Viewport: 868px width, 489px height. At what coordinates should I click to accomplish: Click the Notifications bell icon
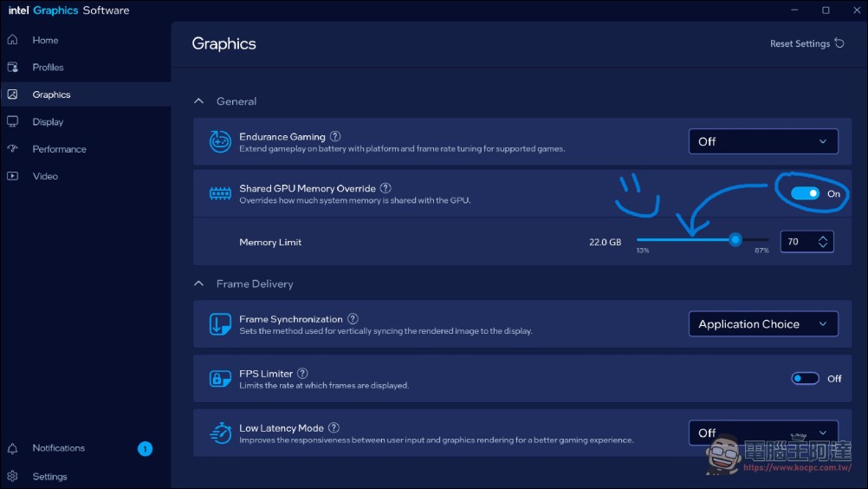13,448
